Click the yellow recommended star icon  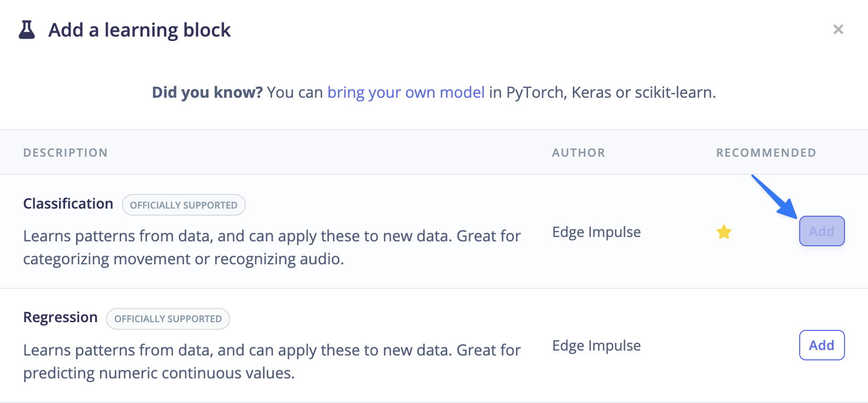coord(724,232)
